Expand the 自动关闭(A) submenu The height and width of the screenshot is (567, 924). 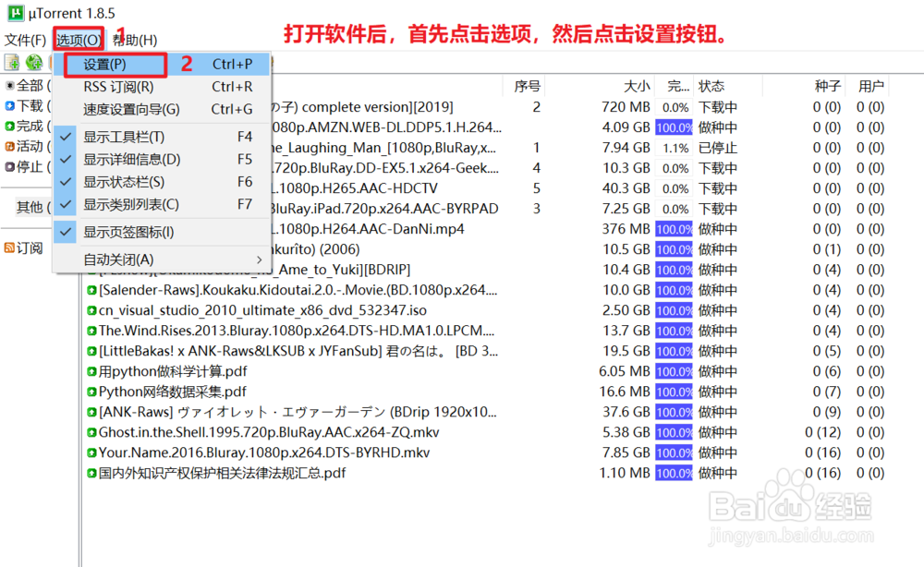point(162,259)
